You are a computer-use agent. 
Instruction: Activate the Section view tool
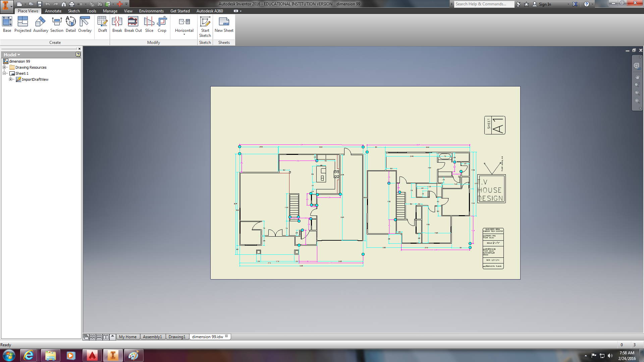tap(57, 24)
